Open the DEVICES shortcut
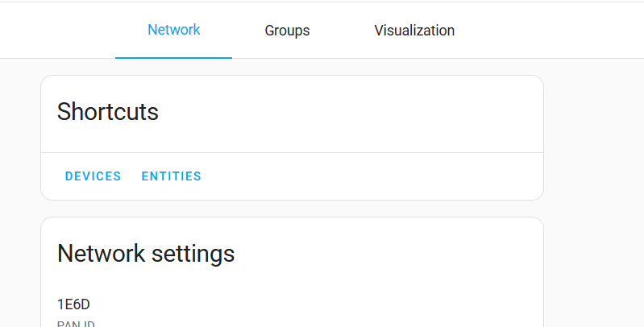This screenshot has width=644, height=327. (x=93, y=176)
